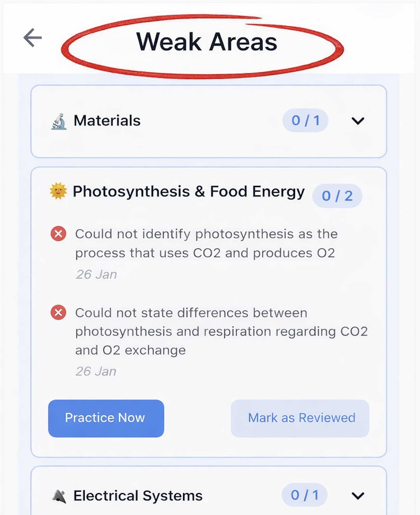Expand the Electrical Systems chevron
The width and height of the screenshot is (420, 515).
[x=358, y=496]
